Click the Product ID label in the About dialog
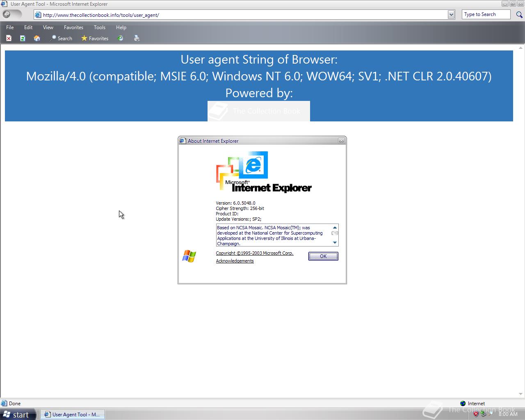Screen dimensions: 525x420 point(227,214)
